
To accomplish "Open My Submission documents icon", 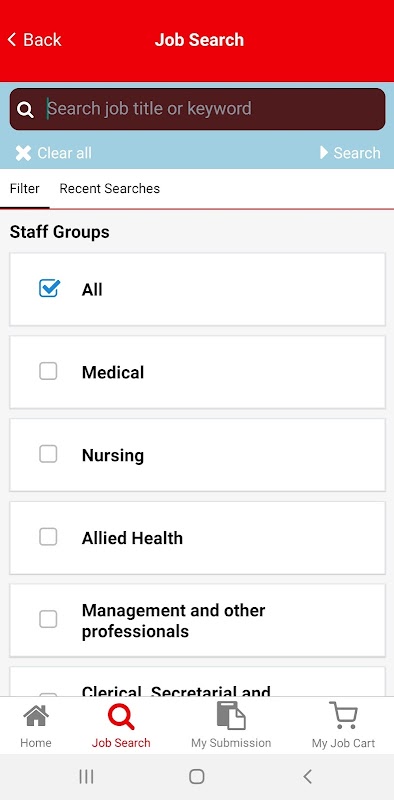I will tap(231, 715).
